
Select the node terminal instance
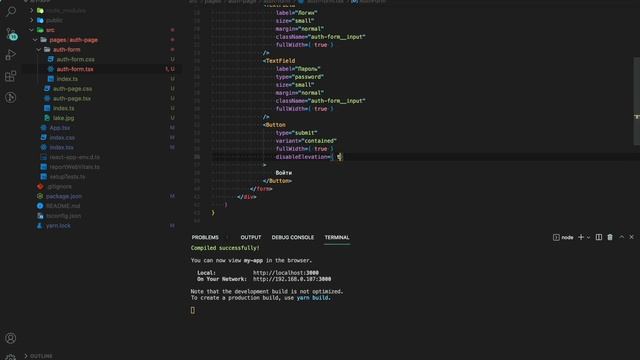click(563, 237)
